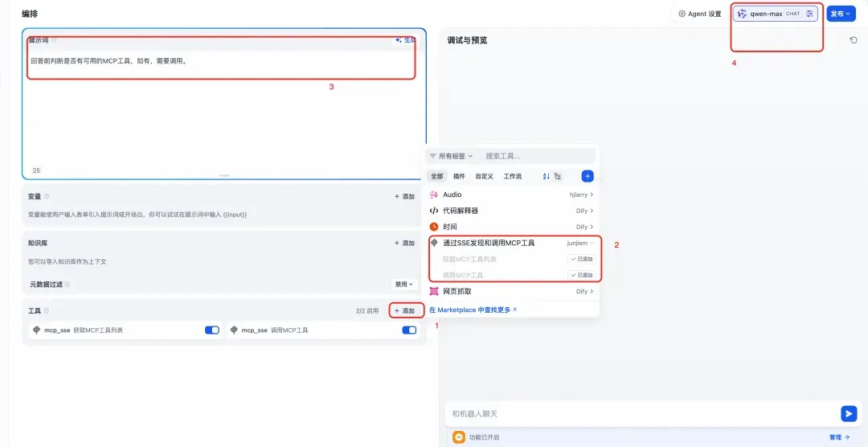The width and height of the screenshot is (868, 447).
Task: Expand the 代码解释器 Dify entry
Action: click(x=584, y=211)
